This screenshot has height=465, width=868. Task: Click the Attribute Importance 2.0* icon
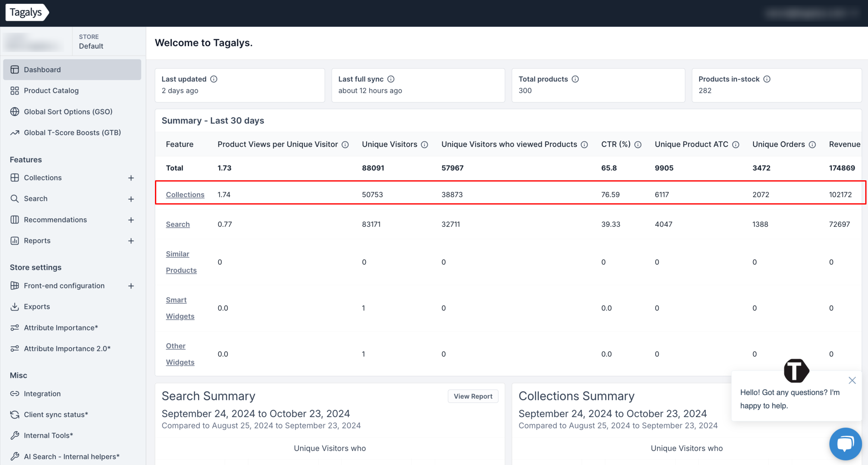(15, 349)
